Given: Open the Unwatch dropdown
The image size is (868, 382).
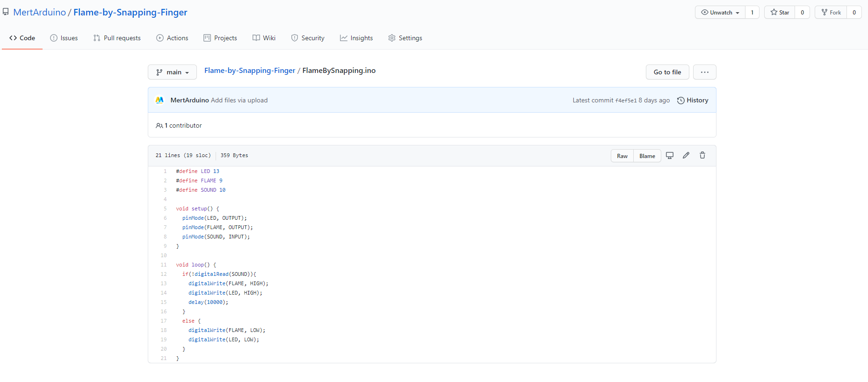Looking at the screenshot, I should coord(720,13).
